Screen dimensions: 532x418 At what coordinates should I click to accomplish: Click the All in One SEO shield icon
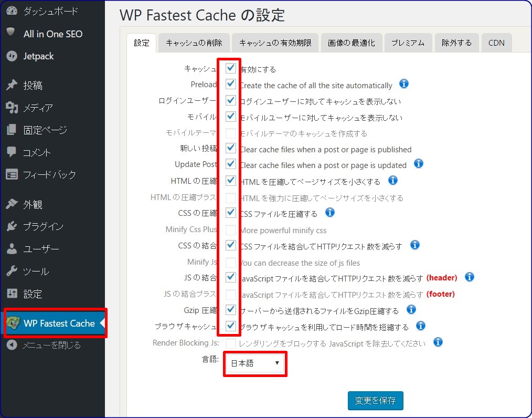(11, 32)
